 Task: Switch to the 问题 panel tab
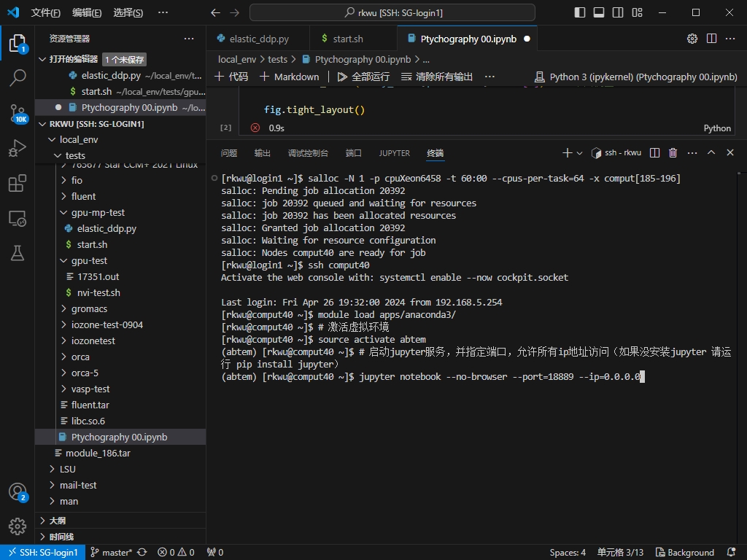click(x=229, y=153)
